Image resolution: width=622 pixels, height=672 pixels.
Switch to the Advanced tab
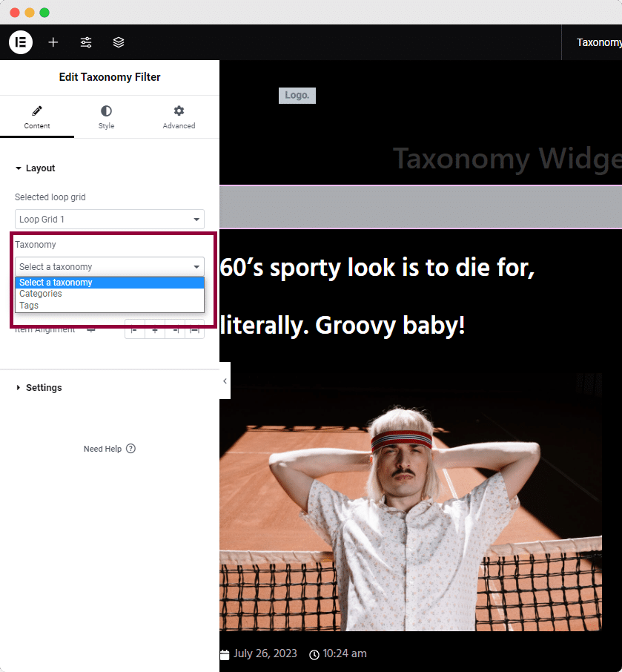(178, 117)
